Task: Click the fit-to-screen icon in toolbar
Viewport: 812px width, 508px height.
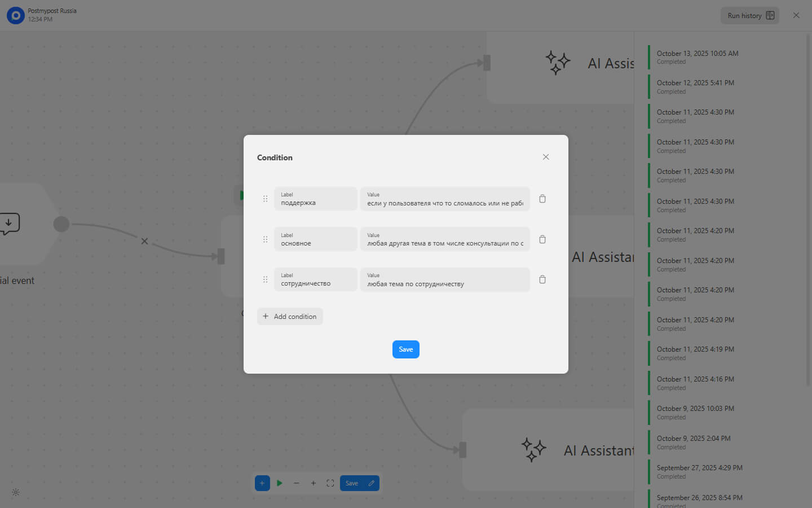Action: click(330, 483)
